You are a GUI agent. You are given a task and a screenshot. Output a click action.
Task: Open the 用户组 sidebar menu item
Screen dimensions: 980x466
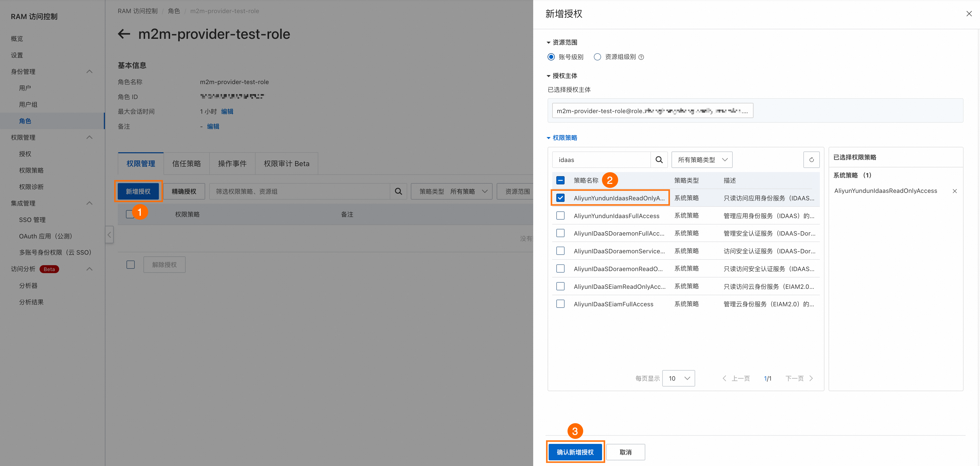28,104
